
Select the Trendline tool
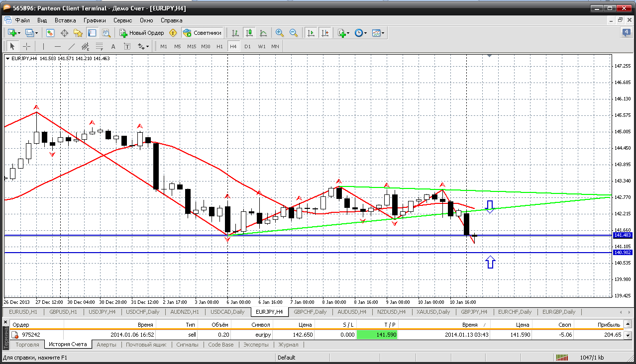(x=71, y=46)
